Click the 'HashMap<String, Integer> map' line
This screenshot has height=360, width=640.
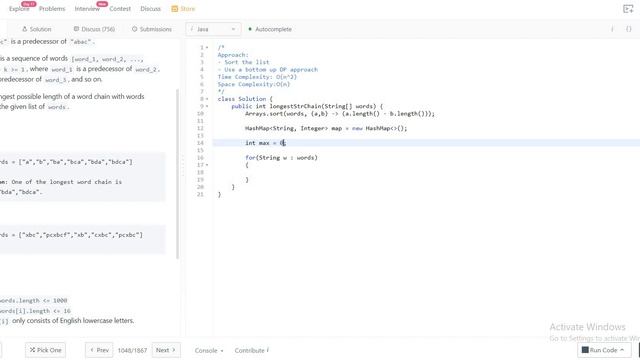point(326,128)
